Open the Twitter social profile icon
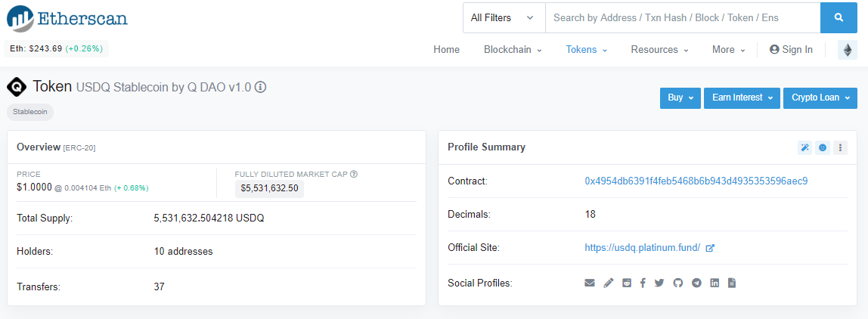This screenshot has width=868, height=319. tap(659, 283)
